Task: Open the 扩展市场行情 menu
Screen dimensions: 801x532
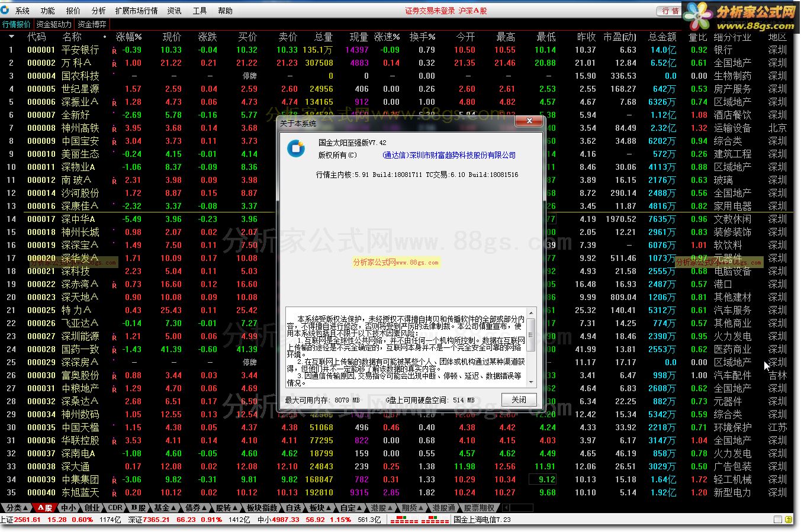Action: 137,11
